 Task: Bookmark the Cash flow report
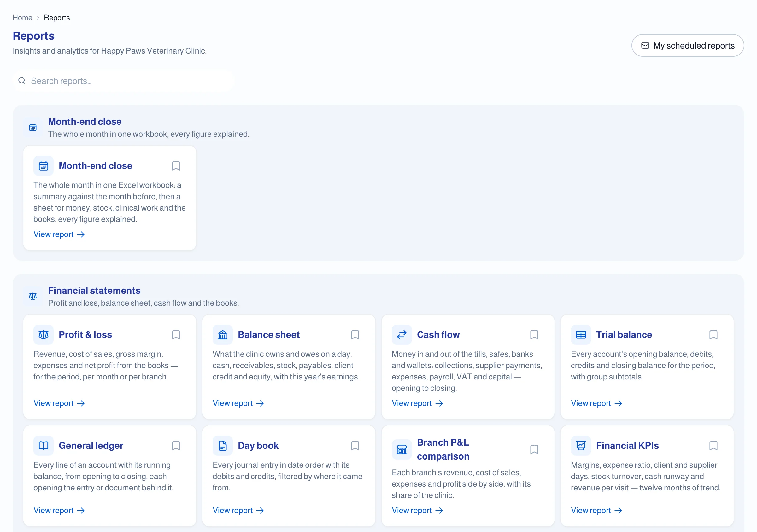tap(534, 335)
